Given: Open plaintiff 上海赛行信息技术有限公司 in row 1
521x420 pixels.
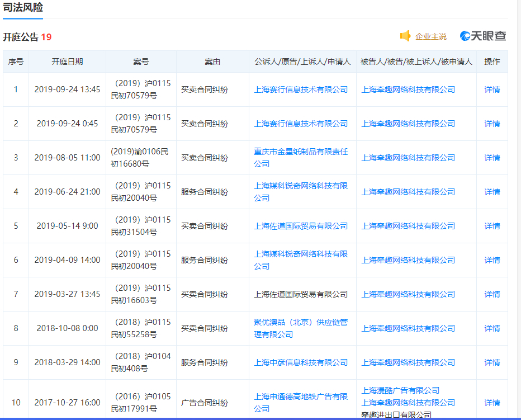Looking at the screenshot, I should [x=301, y=89].
